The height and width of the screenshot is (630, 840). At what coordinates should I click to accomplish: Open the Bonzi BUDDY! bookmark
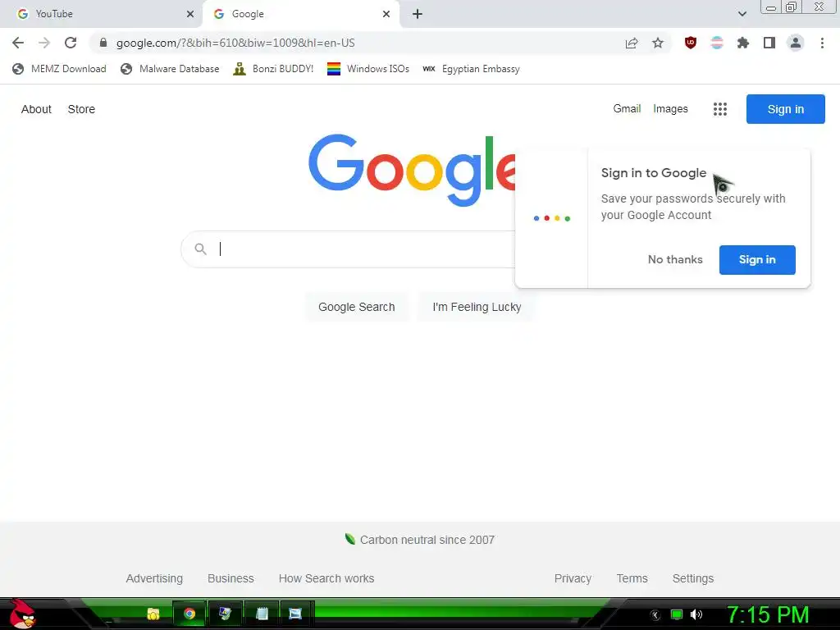273,69
